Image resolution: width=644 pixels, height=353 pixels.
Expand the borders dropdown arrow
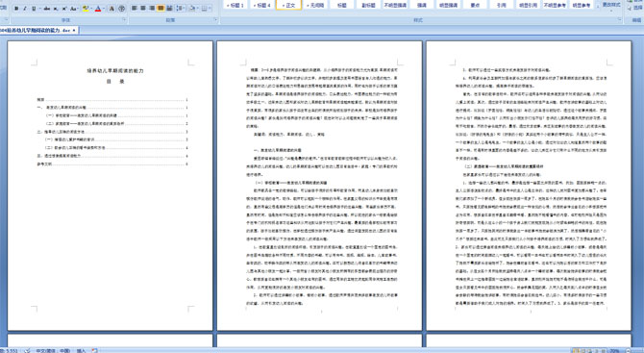[x=211, y=9]
